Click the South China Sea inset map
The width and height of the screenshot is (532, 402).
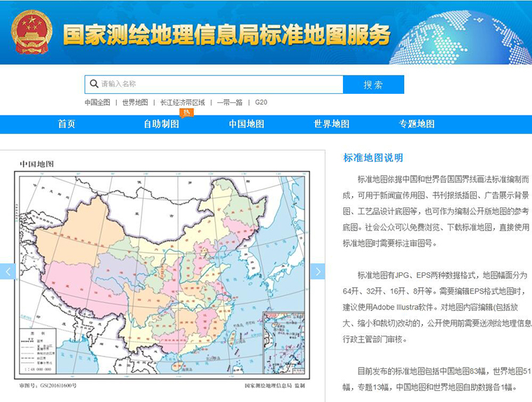pyautogui.click(x=284, y=342)
